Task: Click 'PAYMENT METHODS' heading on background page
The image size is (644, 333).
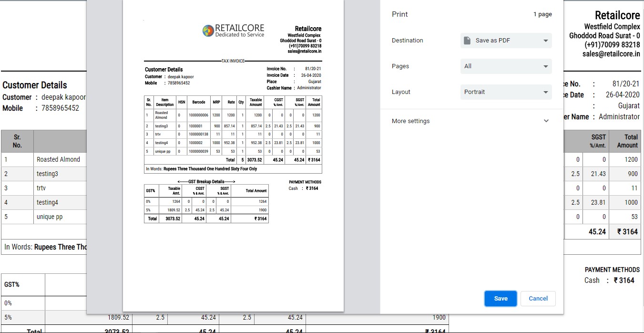Action: point(612,270)
